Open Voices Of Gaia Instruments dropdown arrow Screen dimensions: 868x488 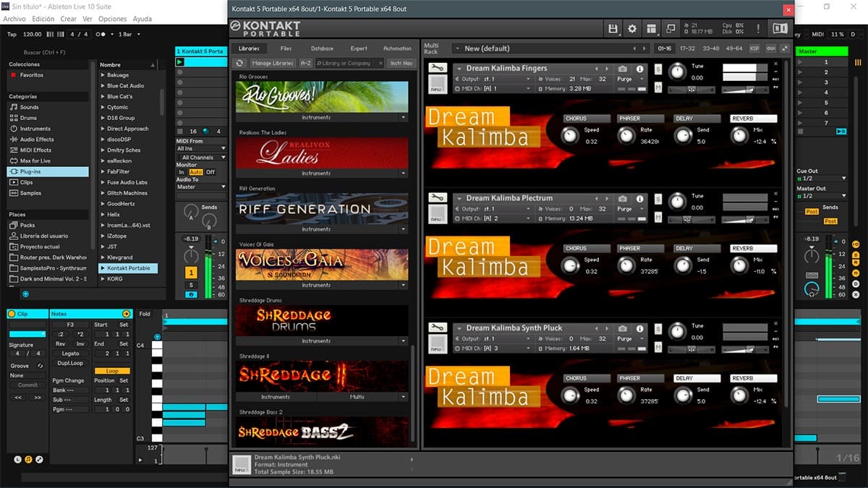(404, 285)
